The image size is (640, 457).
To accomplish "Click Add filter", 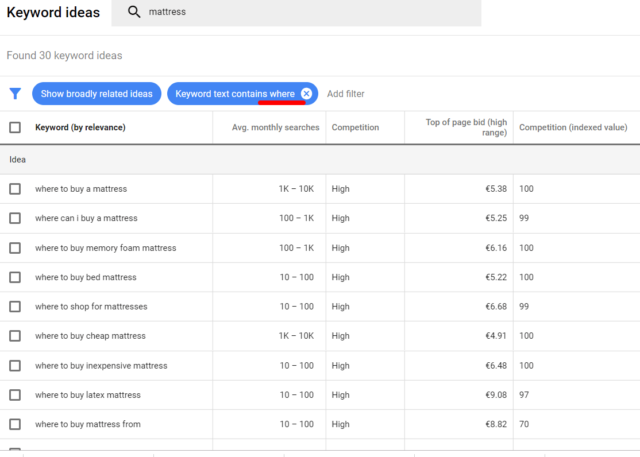I will point(345,94).
